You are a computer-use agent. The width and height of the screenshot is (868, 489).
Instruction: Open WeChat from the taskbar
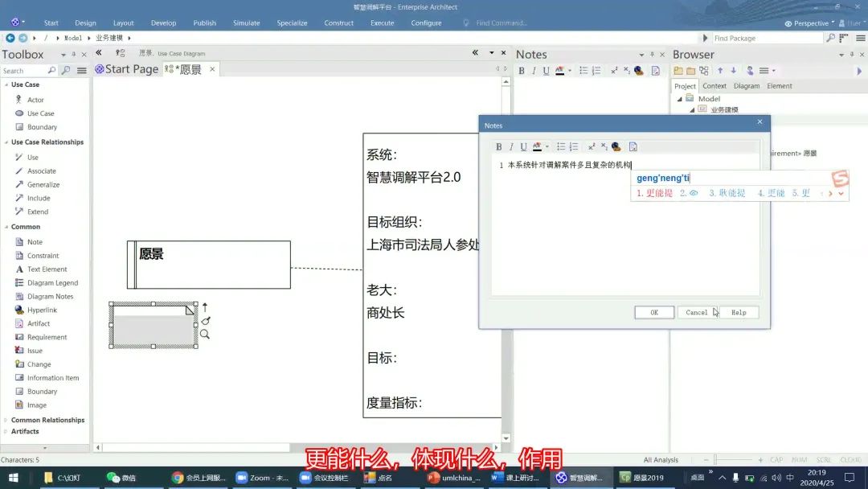coord(122,478)
